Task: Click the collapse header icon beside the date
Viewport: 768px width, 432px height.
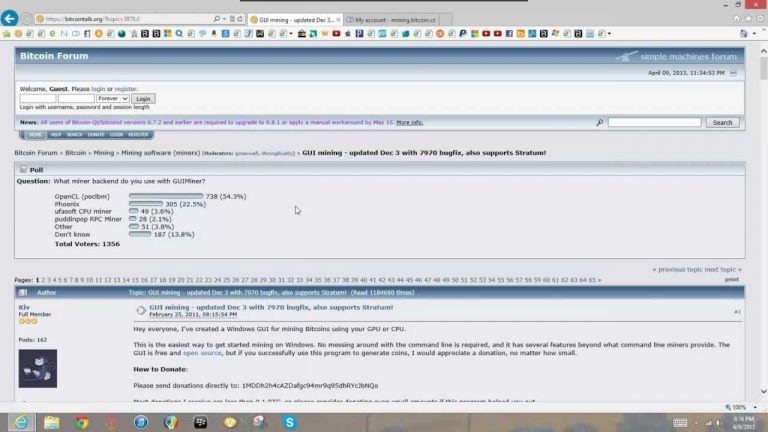Action: point(733,73)
